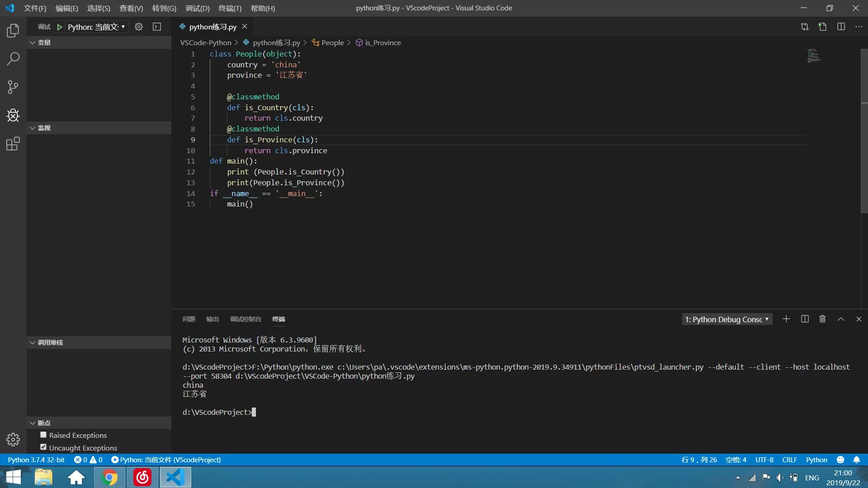Open the Python Debug Console terminal selector

tap(726, 319)
